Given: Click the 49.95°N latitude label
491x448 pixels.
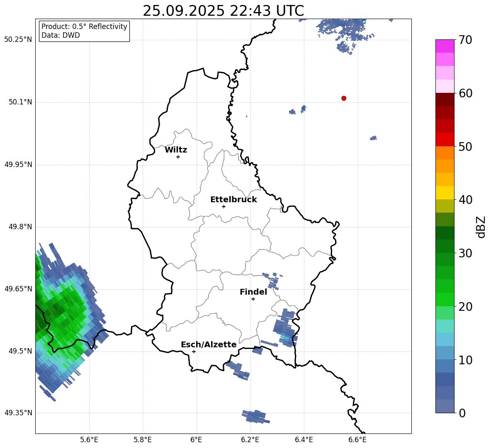Looking at the screenshot, I should 18,164.
